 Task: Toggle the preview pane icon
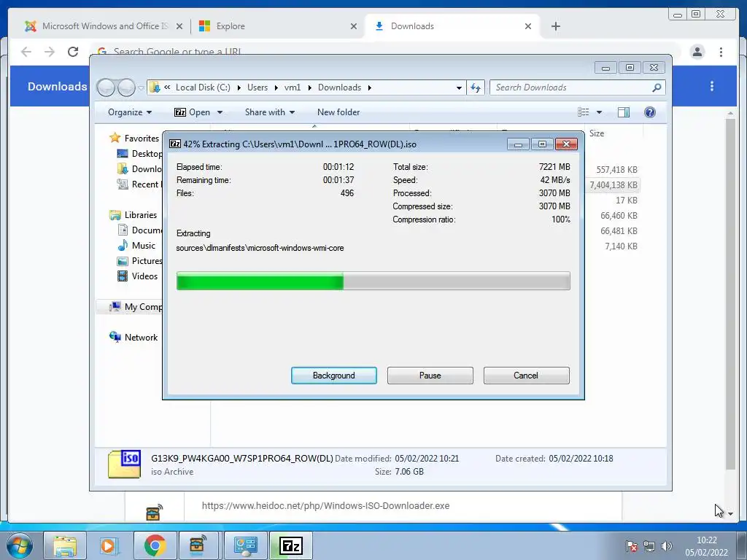623,112
